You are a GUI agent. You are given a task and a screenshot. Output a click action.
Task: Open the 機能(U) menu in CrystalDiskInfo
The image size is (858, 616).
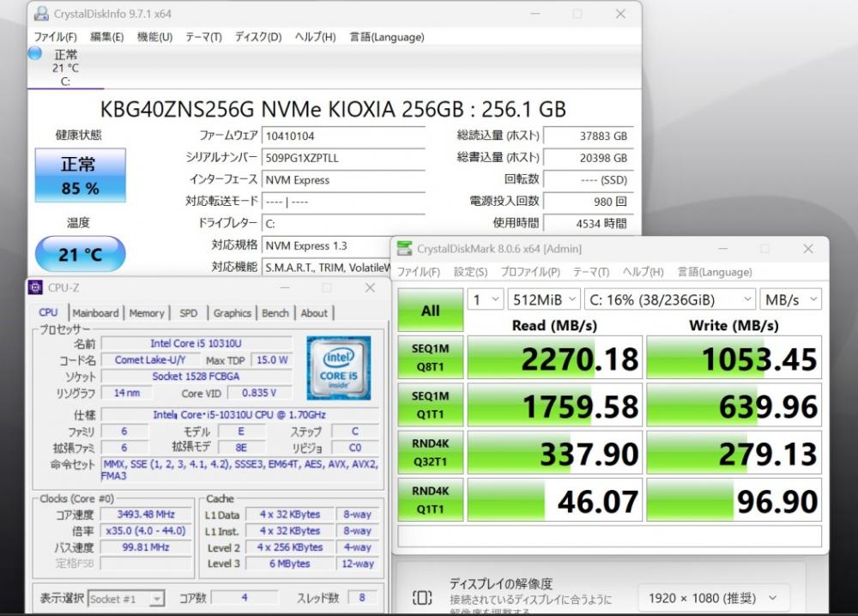tap(154, 37)
